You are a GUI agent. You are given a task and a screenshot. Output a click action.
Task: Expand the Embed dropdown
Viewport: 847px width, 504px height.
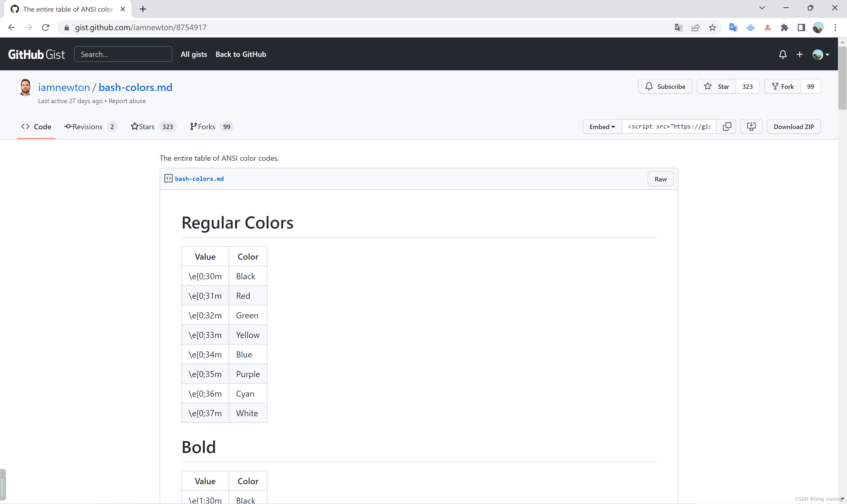[x=602, y=126]
